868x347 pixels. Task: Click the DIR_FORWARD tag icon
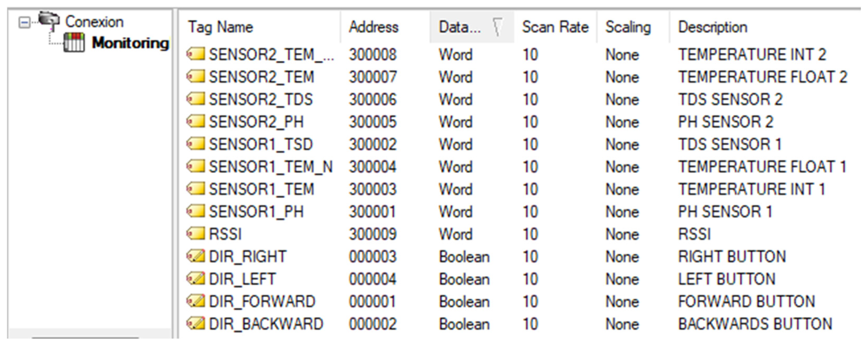click(196, 301)
